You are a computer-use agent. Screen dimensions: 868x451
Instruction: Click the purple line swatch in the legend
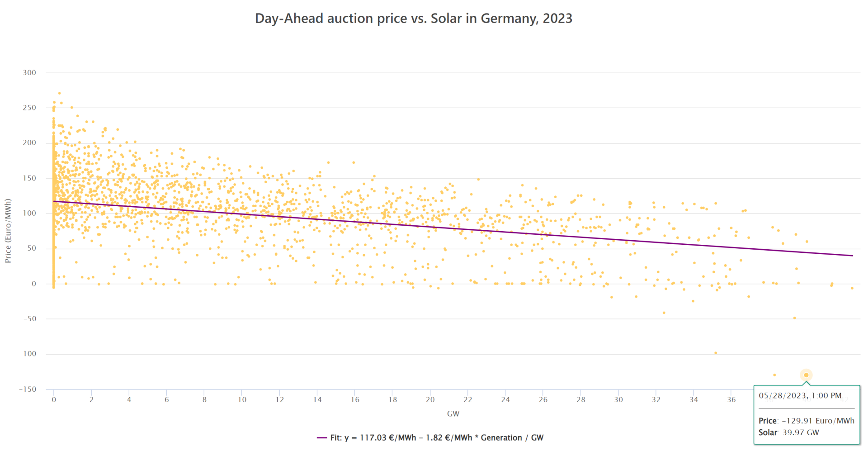[x=322, y=438]
